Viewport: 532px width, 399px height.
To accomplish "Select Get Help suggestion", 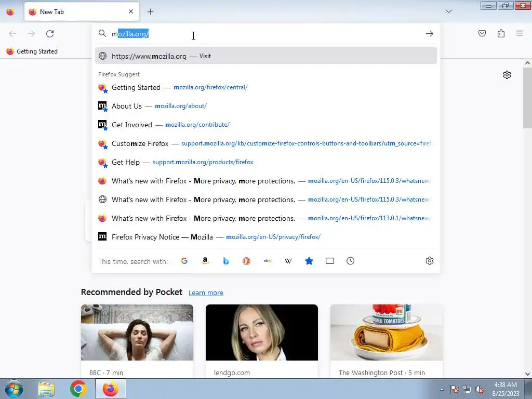I will (266, 162).
